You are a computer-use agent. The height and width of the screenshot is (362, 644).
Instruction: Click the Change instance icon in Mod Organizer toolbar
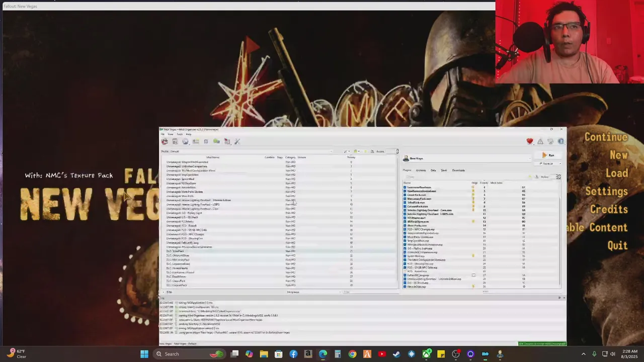pyautogui.click(x=165, y=141)
